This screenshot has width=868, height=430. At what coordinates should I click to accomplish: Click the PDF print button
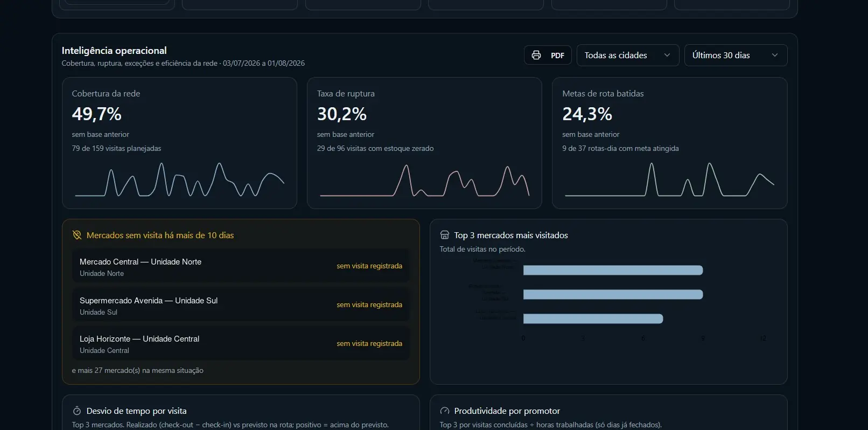(x=548, y=55)
